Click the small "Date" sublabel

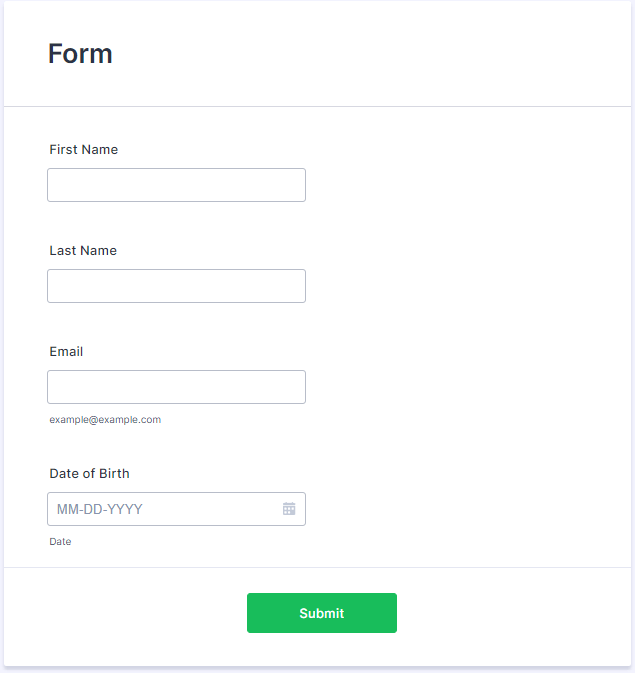click(x=60, y=542)
